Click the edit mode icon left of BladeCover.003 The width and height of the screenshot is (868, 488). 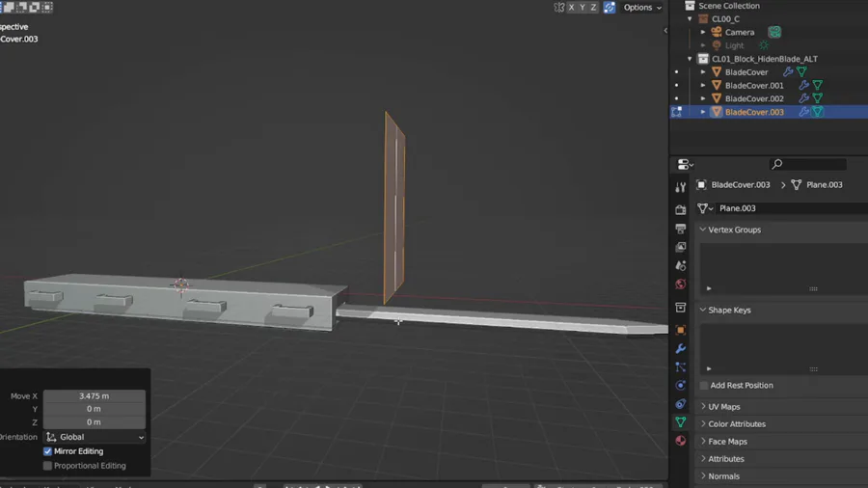676,112
